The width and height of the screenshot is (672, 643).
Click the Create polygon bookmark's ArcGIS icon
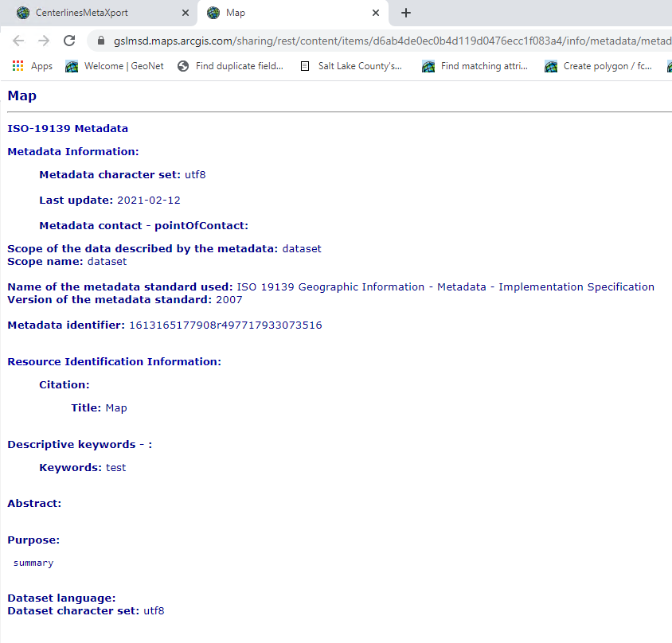tap(550, 66)
